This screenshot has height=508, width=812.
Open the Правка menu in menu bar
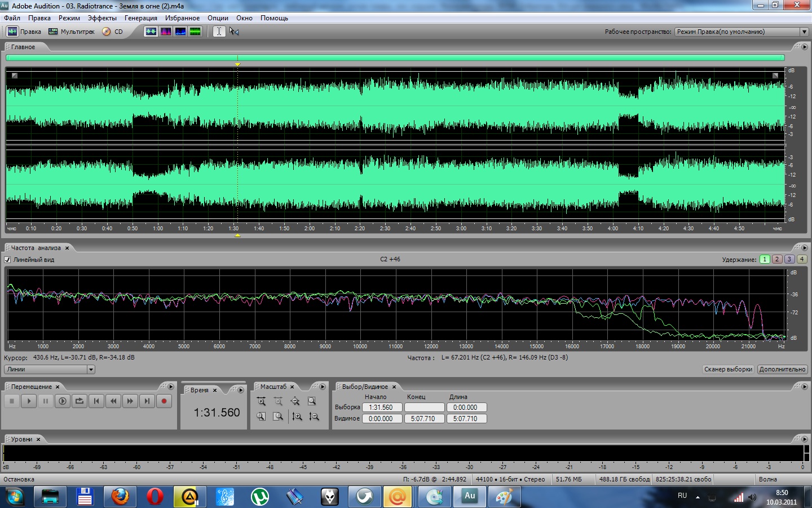[39, 18]
